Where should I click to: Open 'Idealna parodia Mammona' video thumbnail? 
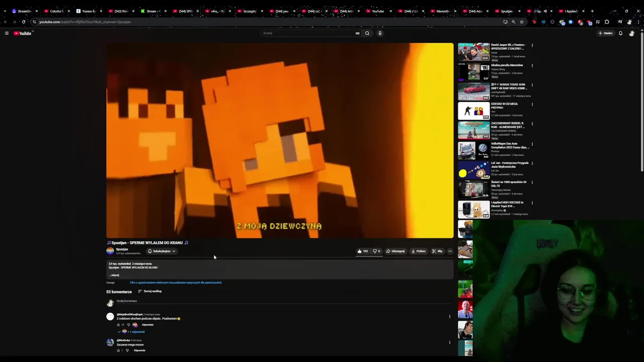click(x=473, y=72)
